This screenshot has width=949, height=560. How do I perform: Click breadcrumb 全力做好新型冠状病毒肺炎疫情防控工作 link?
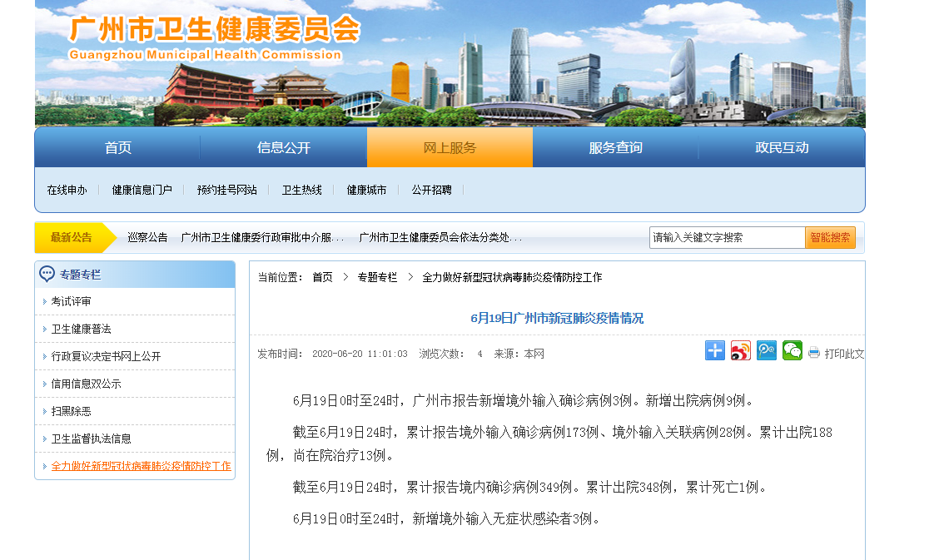click(x=512, y=277)
